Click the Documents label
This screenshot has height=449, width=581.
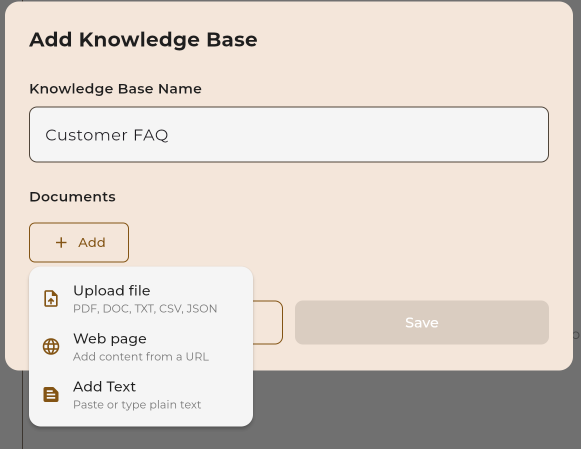pos(72,197)
